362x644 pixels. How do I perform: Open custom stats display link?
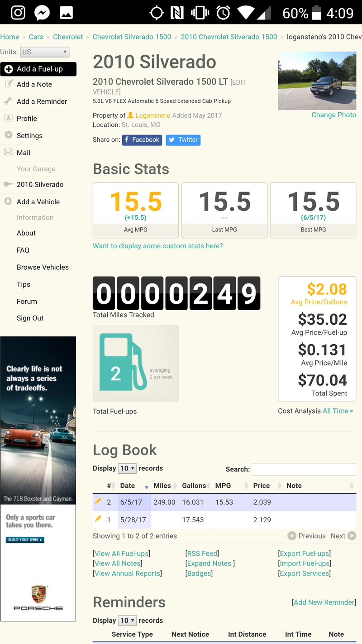coord(158,246)
